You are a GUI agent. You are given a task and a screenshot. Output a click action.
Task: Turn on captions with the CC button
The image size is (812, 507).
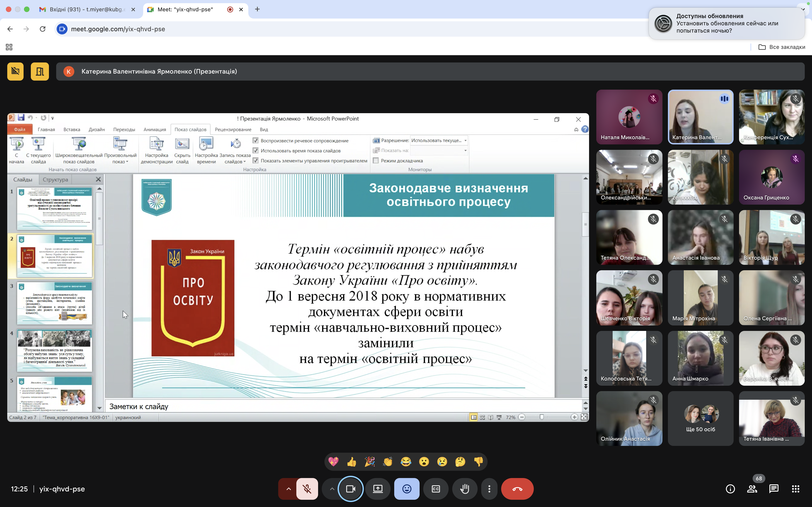coord(435,489)
